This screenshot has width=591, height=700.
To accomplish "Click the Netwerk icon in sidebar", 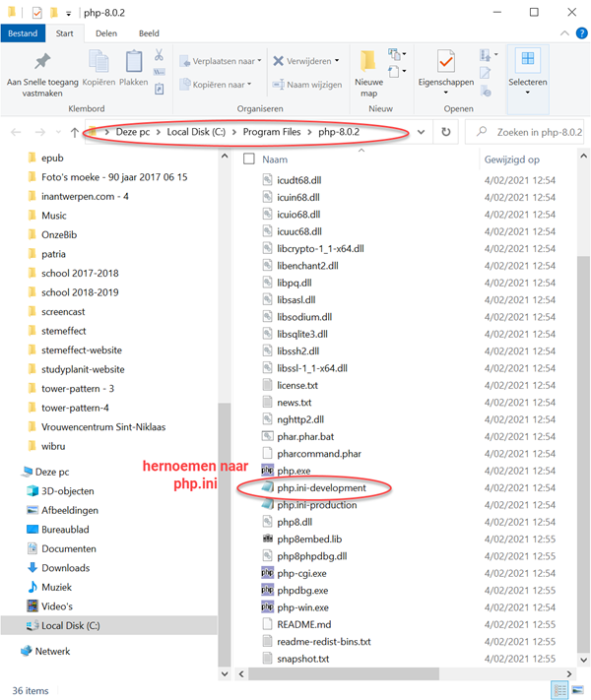I will tap(27, 651).
